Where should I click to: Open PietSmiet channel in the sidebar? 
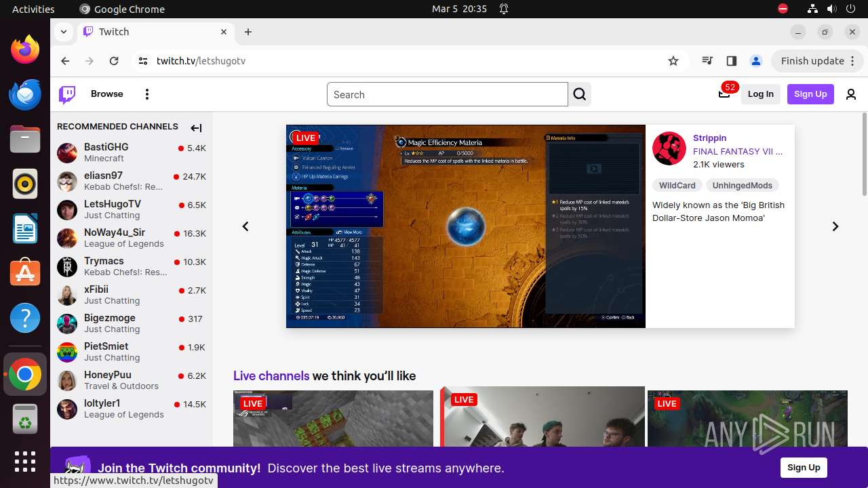tap(132, 352)
